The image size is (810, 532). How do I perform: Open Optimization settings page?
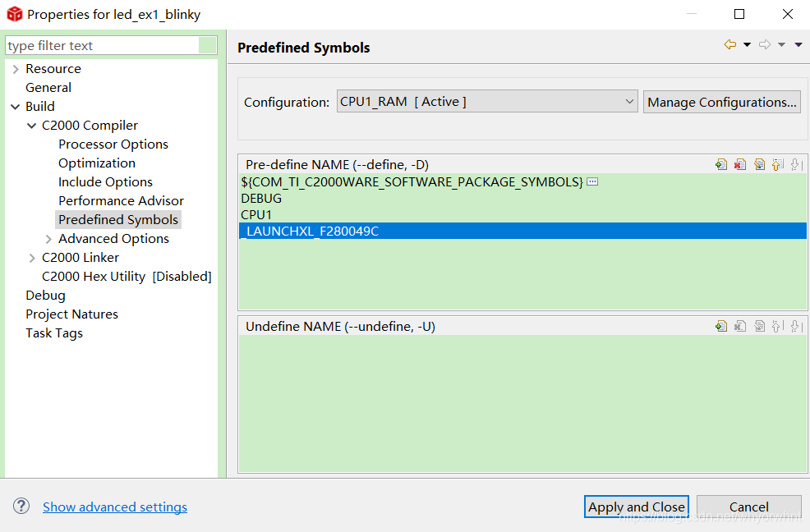tap(97, 163)
